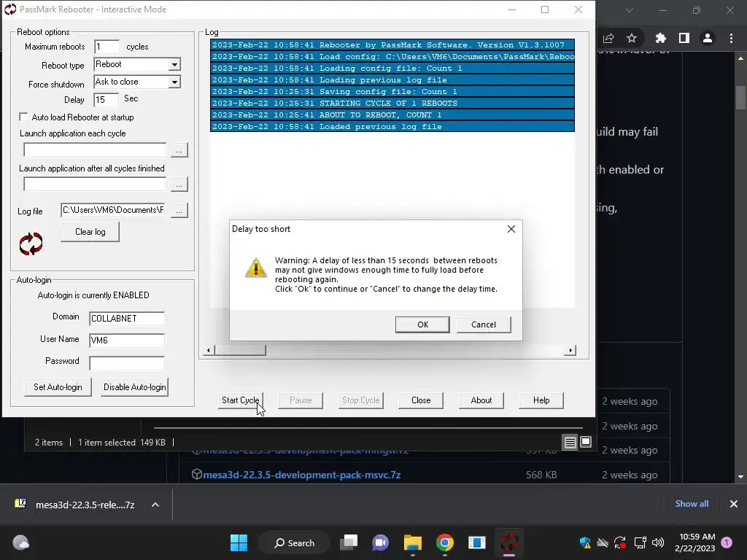Open Chrome three-dot menu
747x560 pixels.
coord(731,38)
